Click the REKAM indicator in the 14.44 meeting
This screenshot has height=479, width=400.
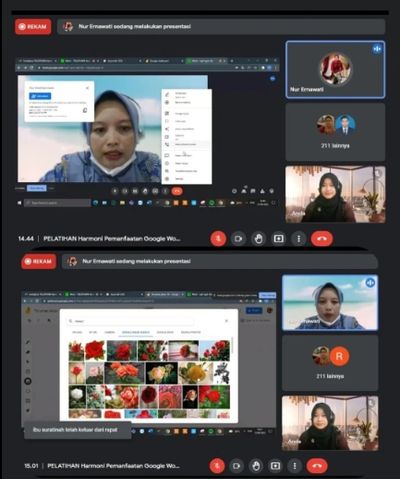(x=33, y=27)
